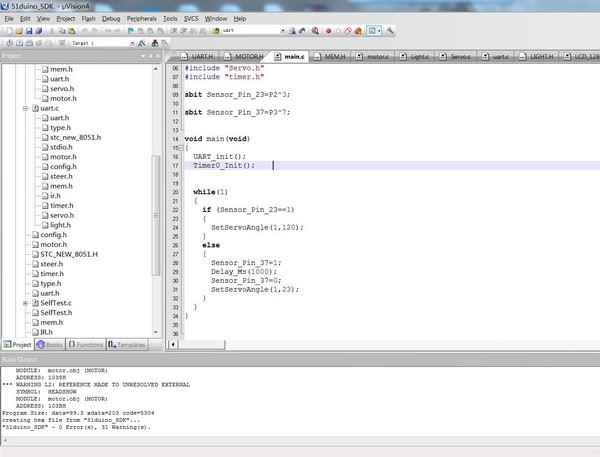Switch to the MOTOR.H editor tab
The width and height of the screenshot is (600, 457).
[x=247, y=57]
